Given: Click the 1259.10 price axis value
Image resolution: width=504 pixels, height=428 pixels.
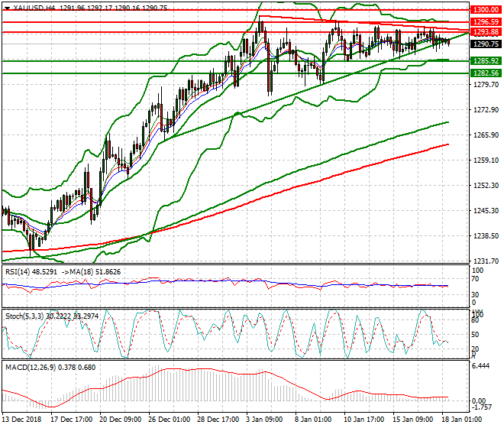Looking at the screenshot, I should pyautogui.click(x=486, y=160).
